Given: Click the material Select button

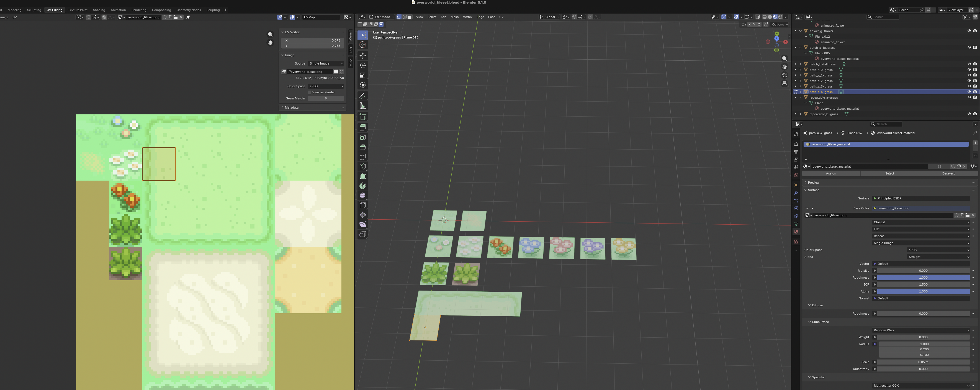Looking at the screenshot, I should [x=889, y=173].
